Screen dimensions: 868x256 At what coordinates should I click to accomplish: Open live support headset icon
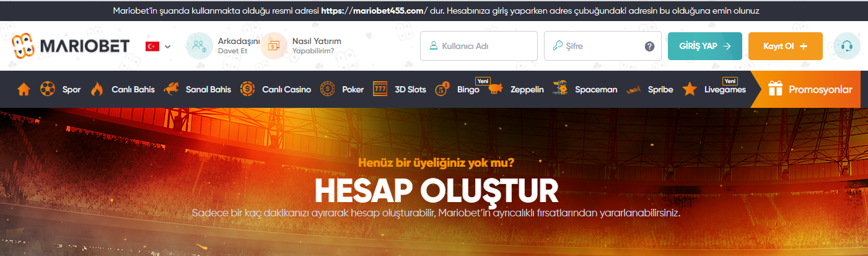coord(847,46)
